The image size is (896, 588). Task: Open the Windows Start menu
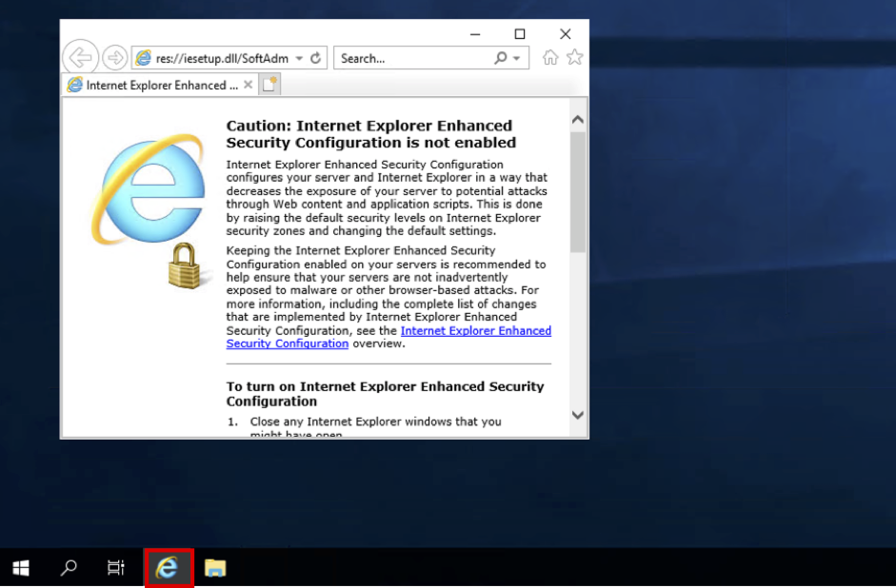tap(21, 568)
